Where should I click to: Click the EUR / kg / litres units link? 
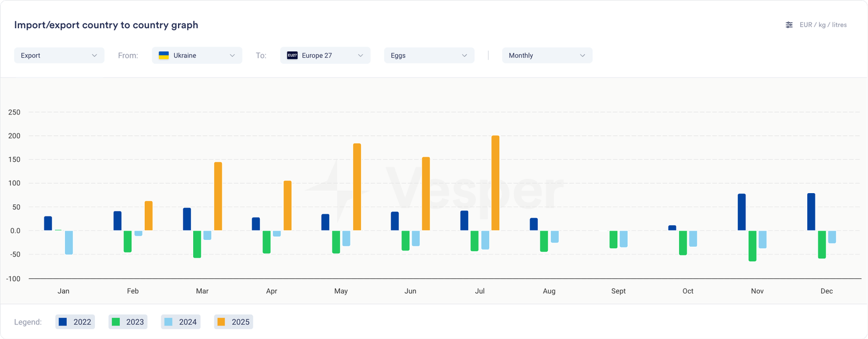click(x=823, y=25)
